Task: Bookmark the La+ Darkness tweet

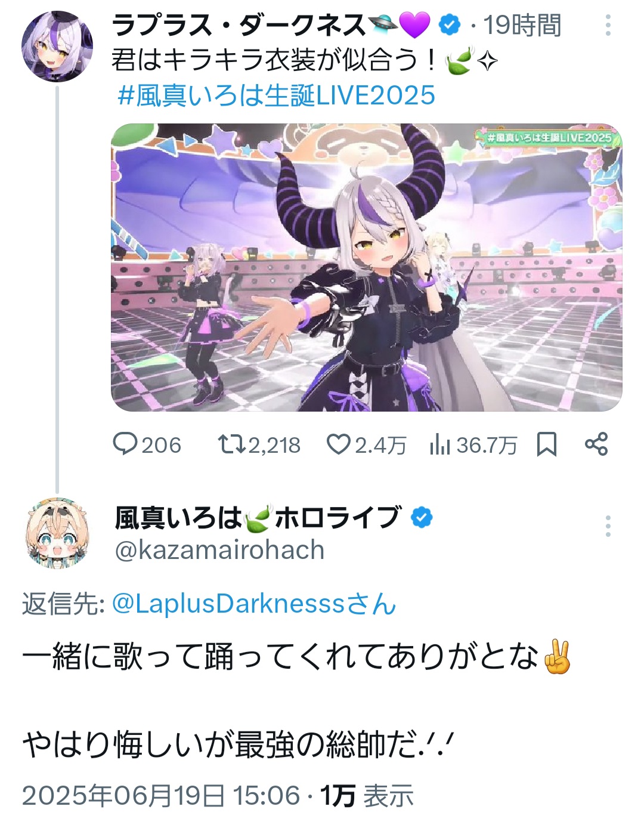Action: click(547, 444)
